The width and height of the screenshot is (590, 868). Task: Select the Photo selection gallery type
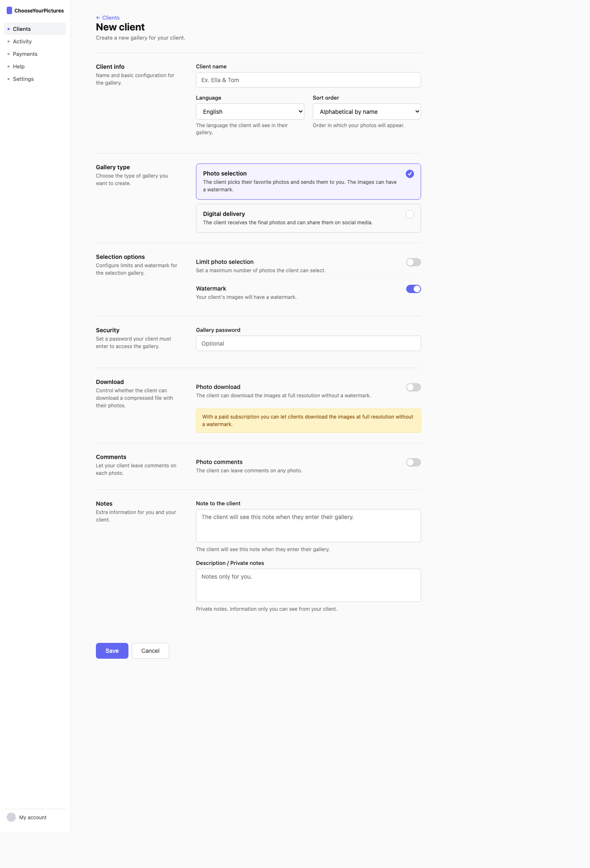[x=308, y=181]
